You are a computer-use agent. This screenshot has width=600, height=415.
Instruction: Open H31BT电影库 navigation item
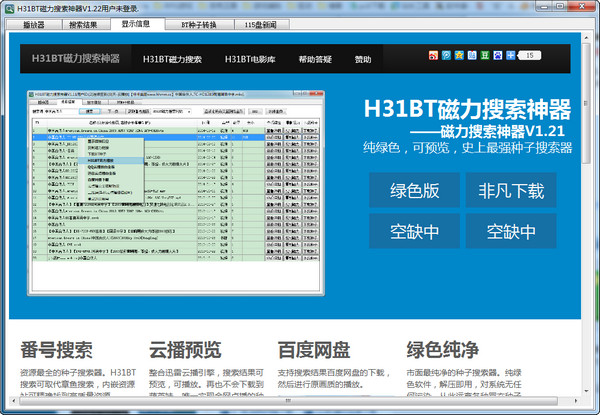point(249,59)
